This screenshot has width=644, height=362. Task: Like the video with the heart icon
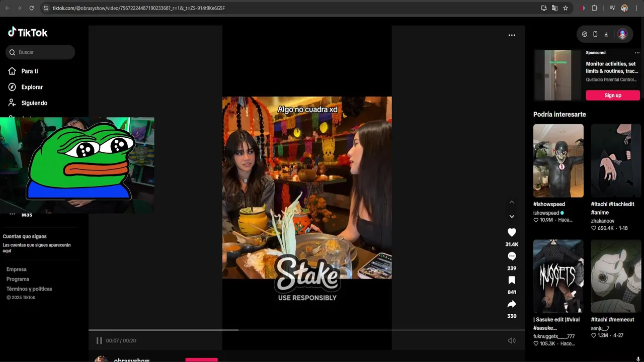tap(512, 232)
